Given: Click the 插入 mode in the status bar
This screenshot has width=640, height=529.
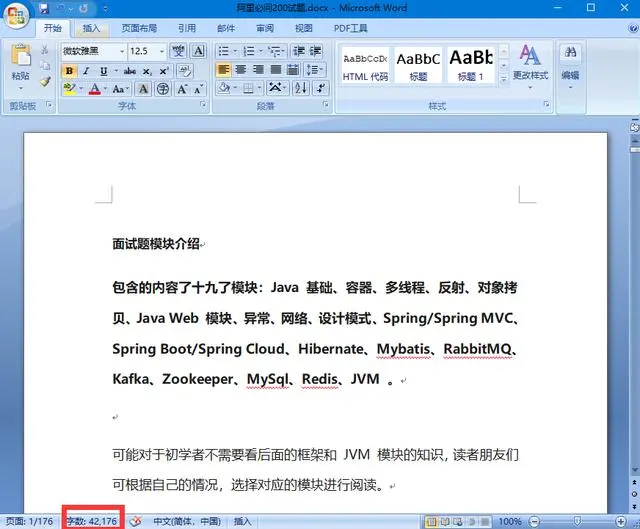Looking at the screenshot, I should coord(242,521).
